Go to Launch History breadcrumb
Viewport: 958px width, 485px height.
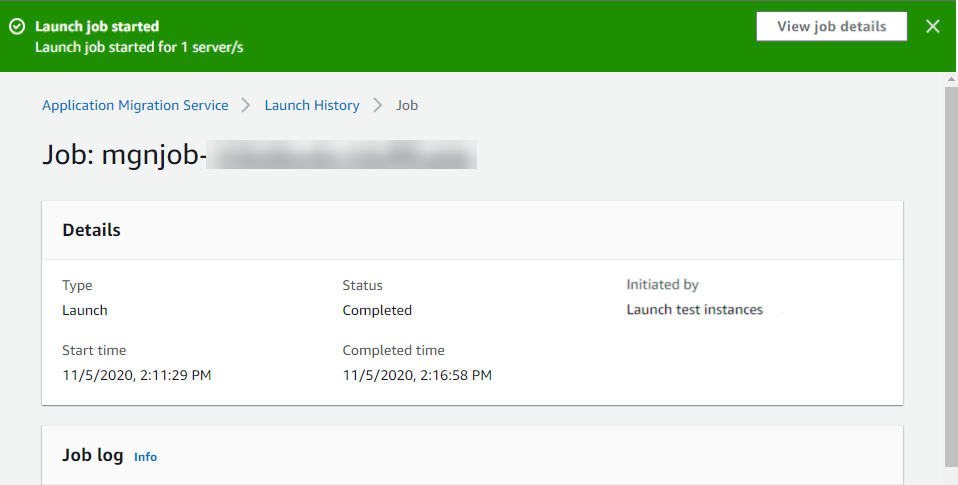(x=312, y=105)
